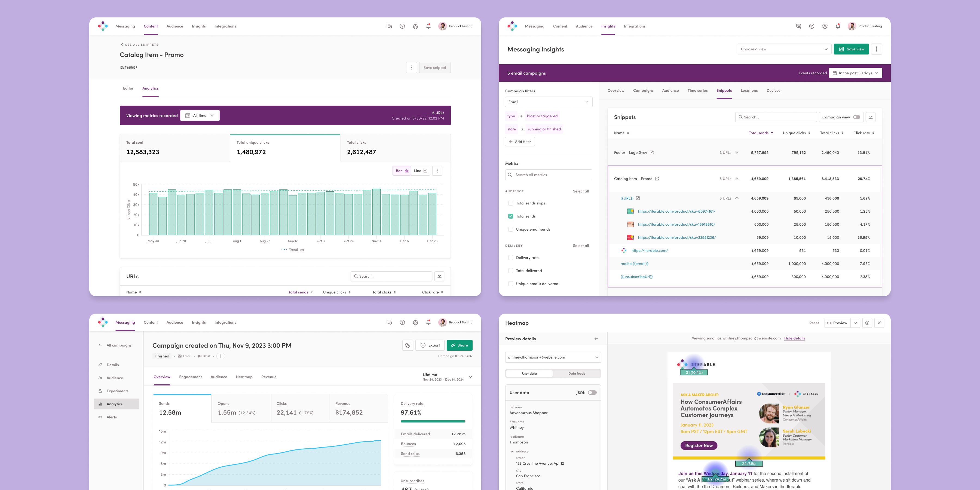Open the Locations tab in Messaging Insights
The image size is (980, 490).
pyautogui.click(x=749, y=90)
